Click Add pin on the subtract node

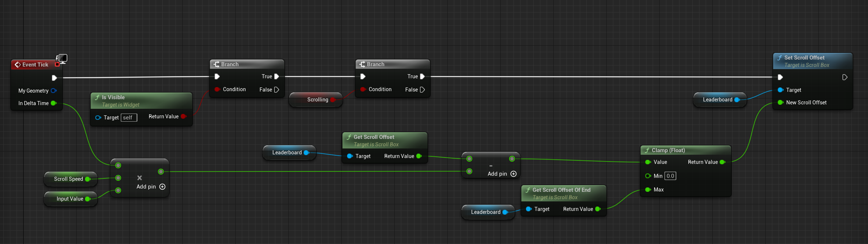pyautogui.click(x=502, y=174)
